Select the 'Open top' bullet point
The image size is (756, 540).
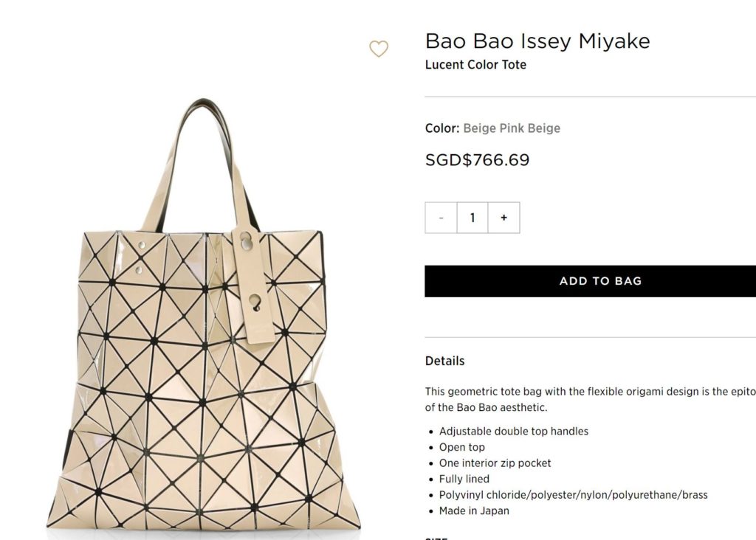(x=462, y=447)
